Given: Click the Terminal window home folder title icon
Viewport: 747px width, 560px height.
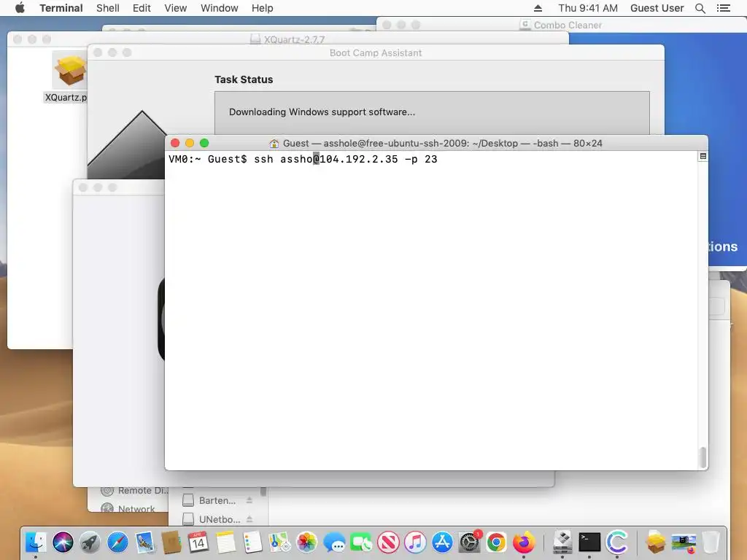Looking at the screenshot, I should 274,144.
